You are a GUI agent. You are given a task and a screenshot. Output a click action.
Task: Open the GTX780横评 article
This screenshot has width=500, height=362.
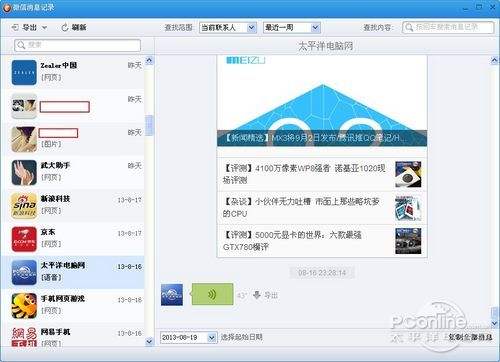click(322, 241)
